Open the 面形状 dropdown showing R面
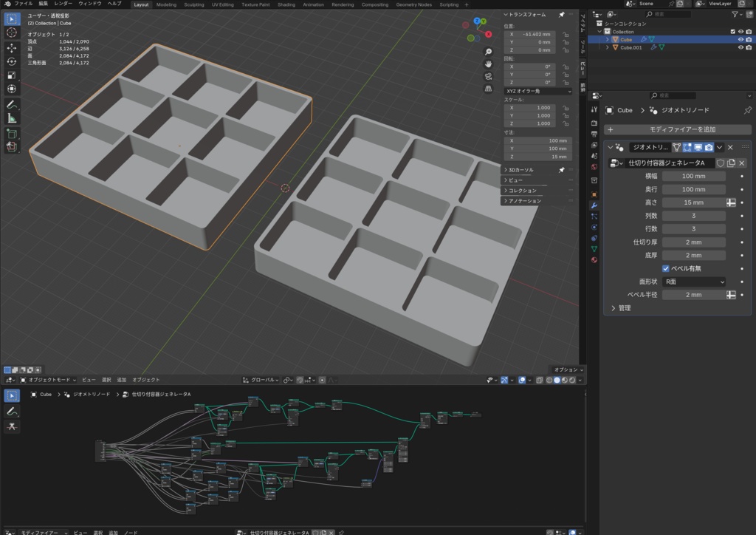756x535 pixels. 693,282
